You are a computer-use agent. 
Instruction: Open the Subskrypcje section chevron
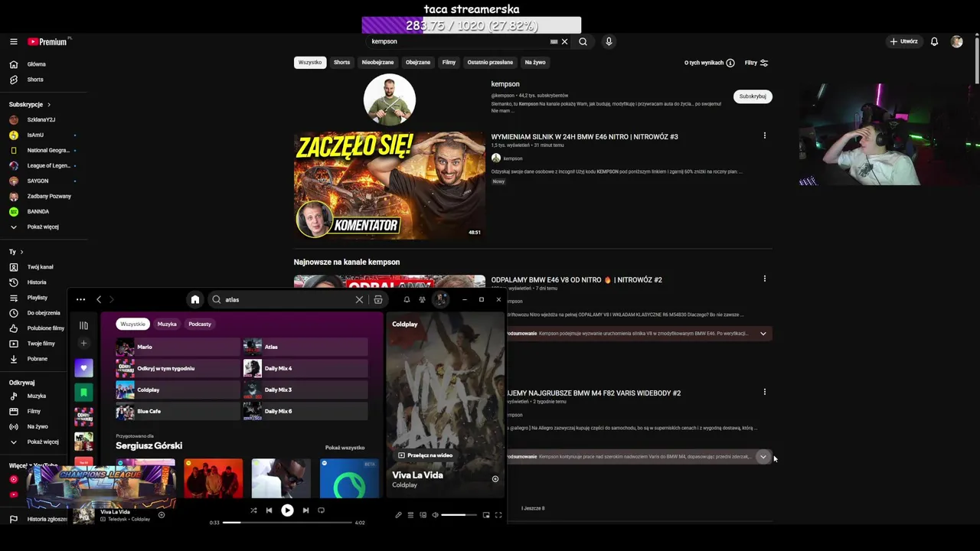click(x=49, y=105)
